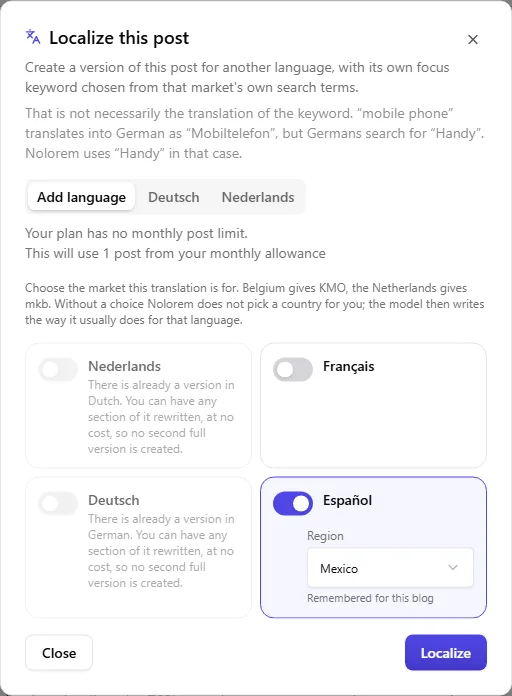This screenshot has width=512, height=696.
Task: Click the chevron arrow in the Region dropdown
Action: 452,567
